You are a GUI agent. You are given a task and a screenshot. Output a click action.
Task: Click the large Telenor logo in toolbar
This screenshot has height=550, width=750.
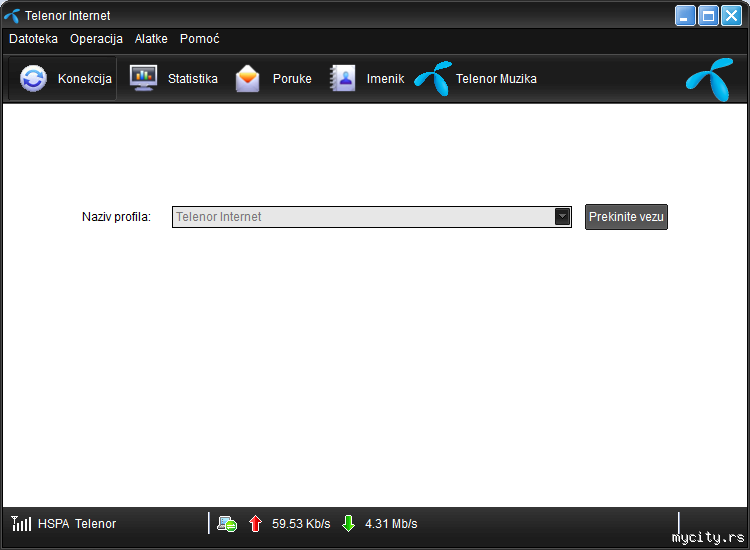coord(710,79)
